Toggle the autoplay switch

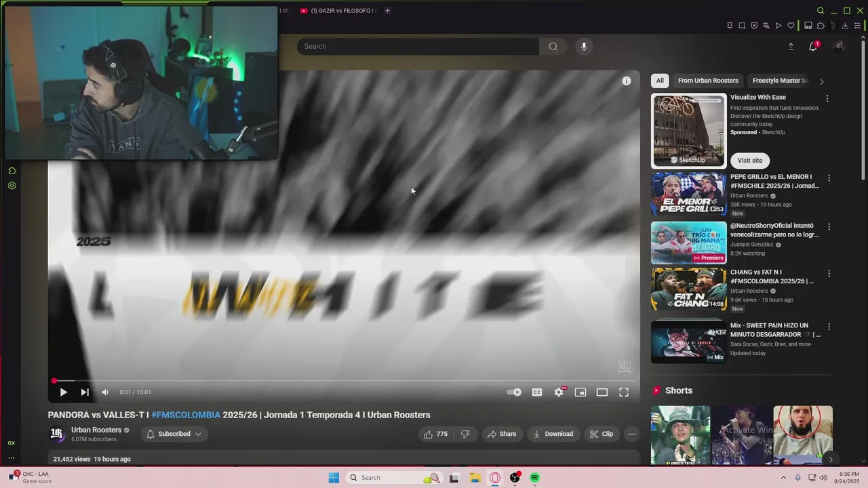(515, 392)
